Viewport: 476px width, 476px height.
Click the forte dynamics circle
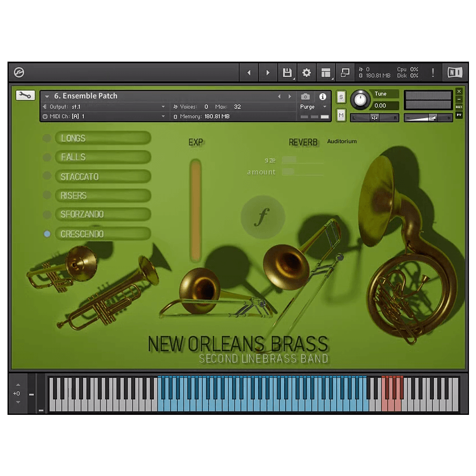coord(262,217)
